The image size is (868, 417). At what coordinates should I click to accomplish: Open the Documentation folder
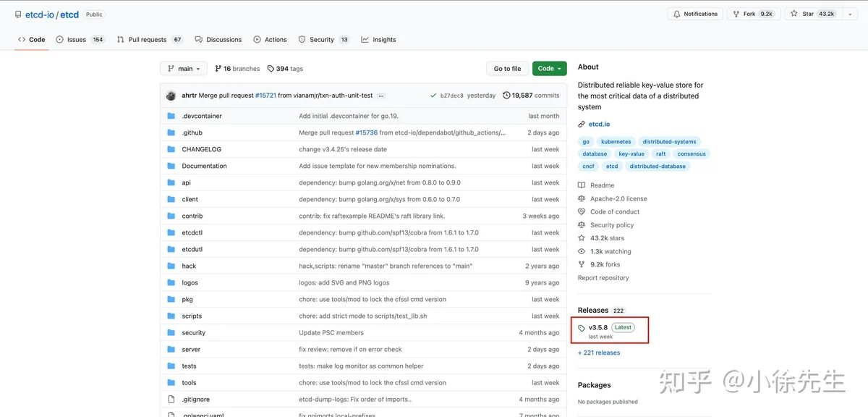204,166
